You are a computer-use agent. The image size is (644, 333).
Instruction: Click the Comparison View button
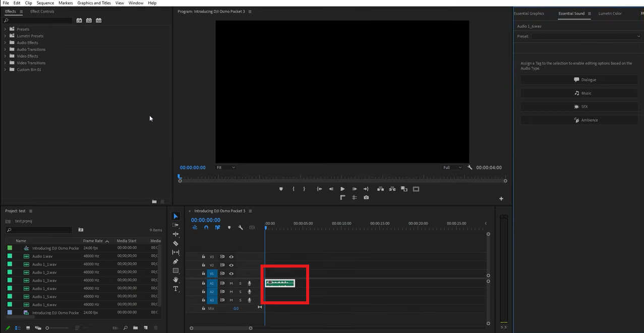404,189
